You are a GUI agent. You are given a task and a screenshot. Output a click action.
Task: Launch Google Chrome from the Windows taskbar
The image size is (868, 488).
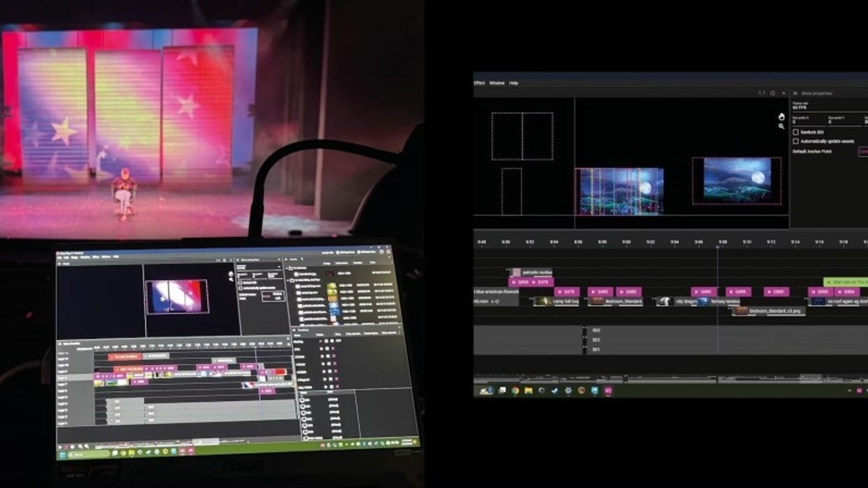pos(514,391)
